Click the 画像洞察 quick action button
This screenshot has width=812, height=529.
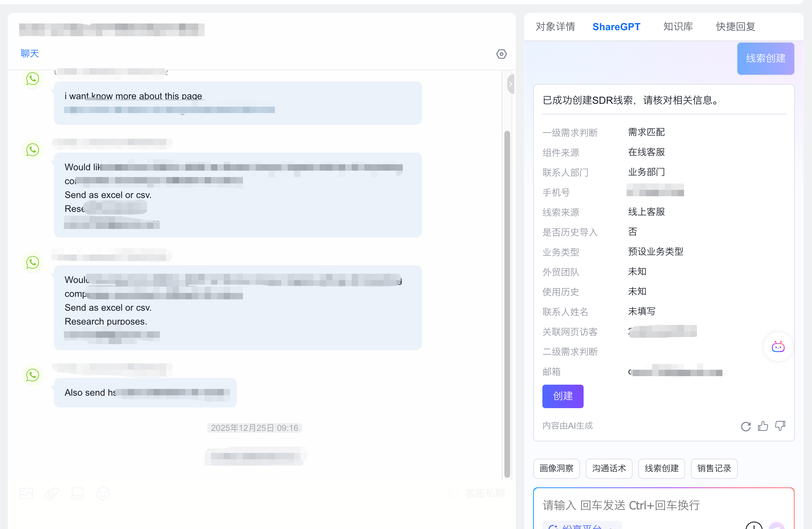(x=556, y=469)
